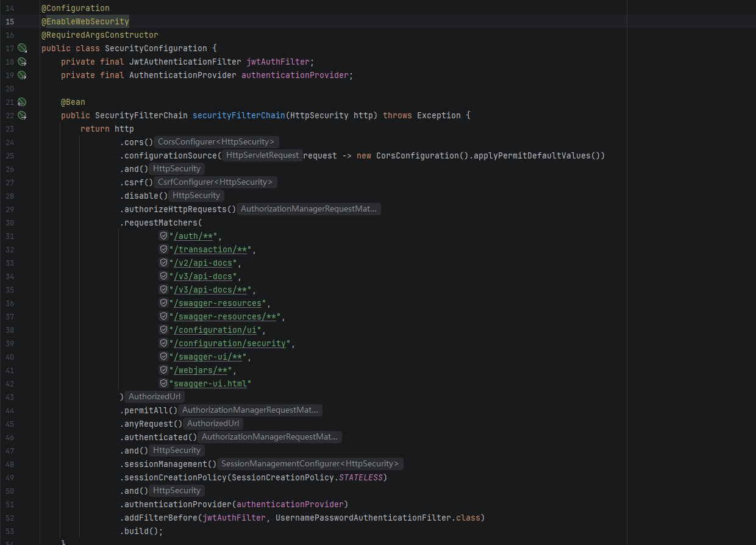The height and width of the screenshot is (545, 756).
Task: Click the JwtAuthenticationFilter type on line 18
Action: tap(185, 62)
